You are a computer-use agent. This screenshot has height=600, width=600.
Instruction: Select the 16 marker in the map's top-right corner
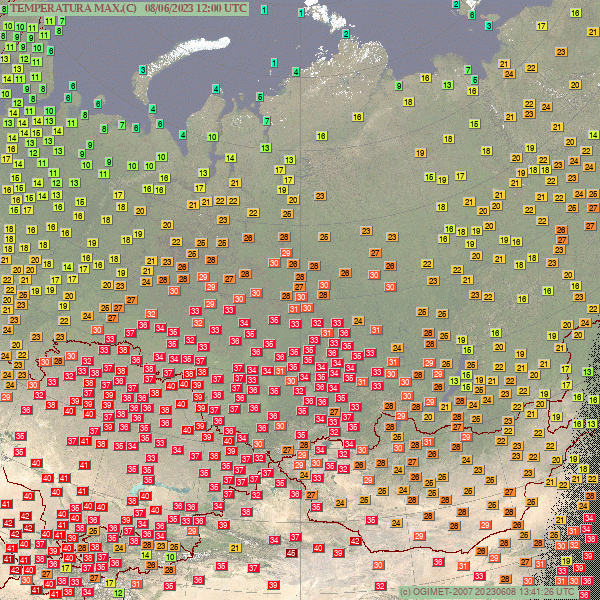point(576,12)
